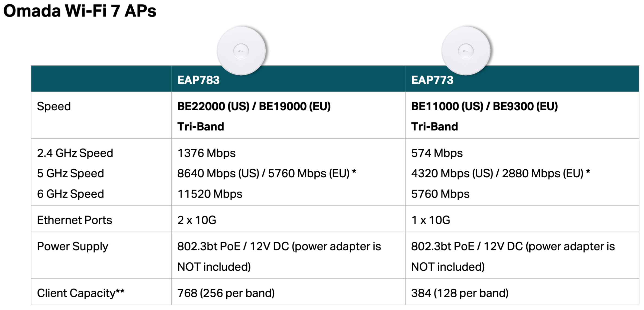Click the EAP773 access point product image

[x=466, y=51]
